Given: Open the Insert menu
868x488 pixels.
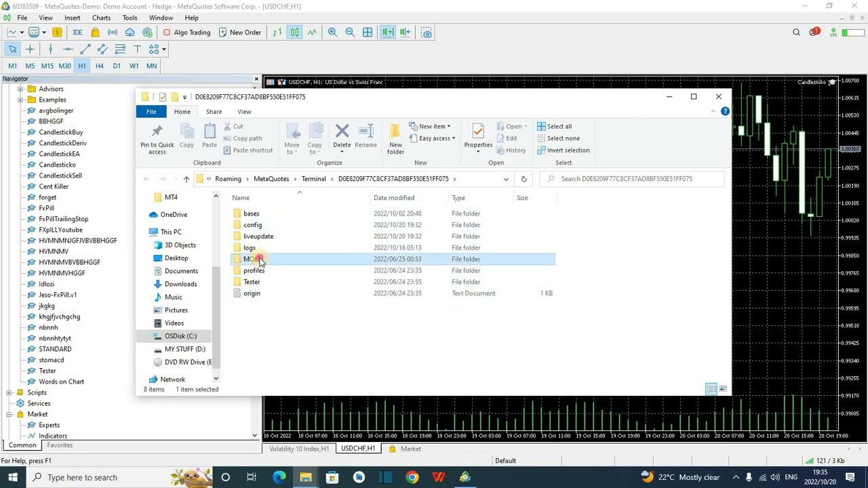Looking at the screenshot, I should 72,18.
